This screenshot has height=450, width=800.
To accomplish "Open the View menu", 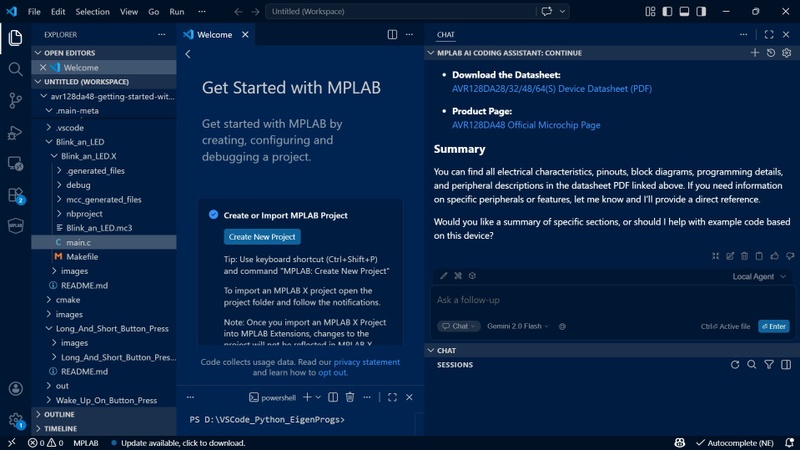I will [x=129, y=11].
